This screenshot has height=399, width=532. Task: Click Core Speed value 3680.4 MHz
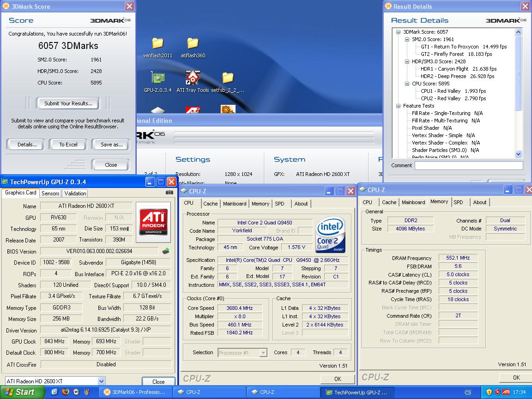click(240, 308)
